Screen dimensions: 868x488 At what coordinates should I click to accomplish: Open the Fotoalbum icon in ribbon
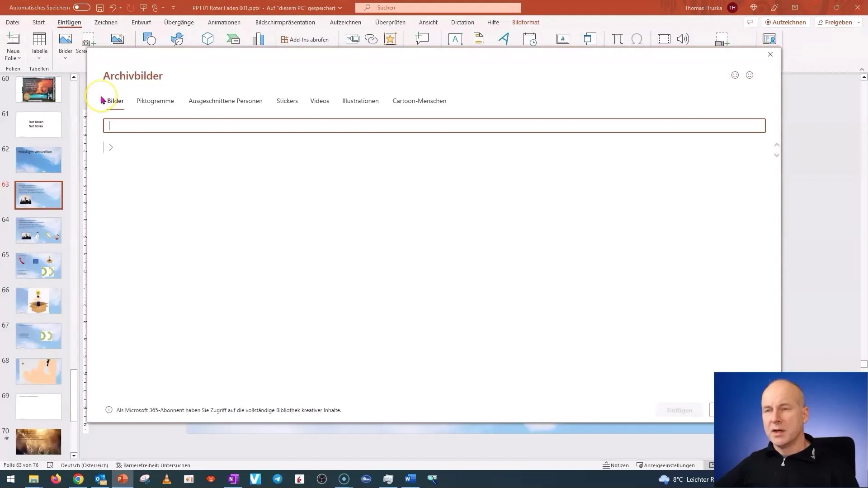click(118, 39)
